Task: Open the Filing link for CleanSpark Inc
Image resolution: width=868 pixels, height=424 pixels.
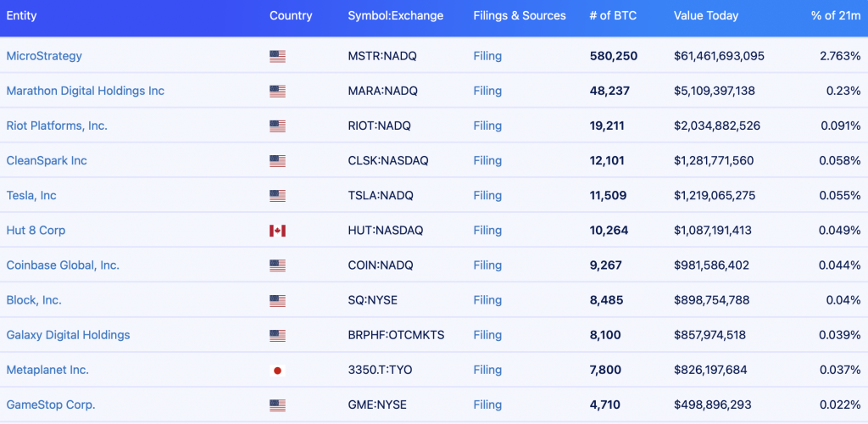Action: click(487, 160)
